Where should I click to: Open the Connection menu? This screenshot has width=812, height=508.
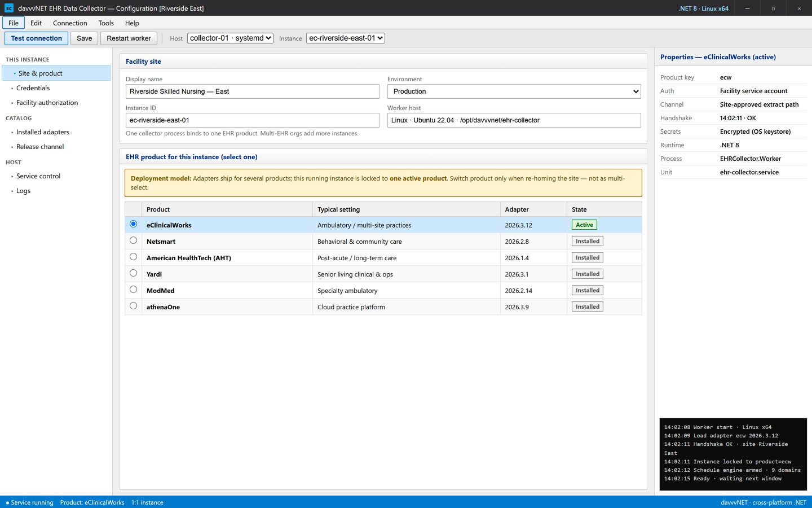70,23
